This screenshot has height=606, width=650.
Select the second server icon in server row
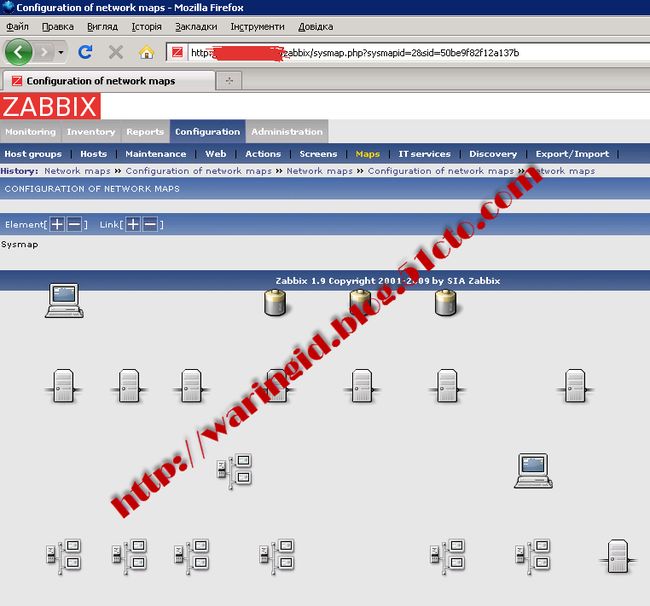tap(129, 386)
